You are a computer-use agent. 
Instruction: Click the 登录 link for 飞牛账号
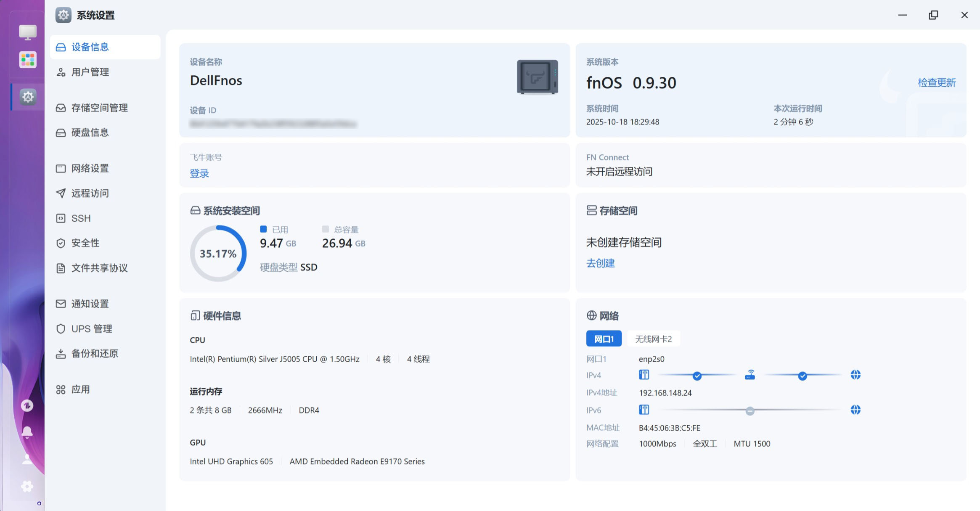(x=199, y=173)
